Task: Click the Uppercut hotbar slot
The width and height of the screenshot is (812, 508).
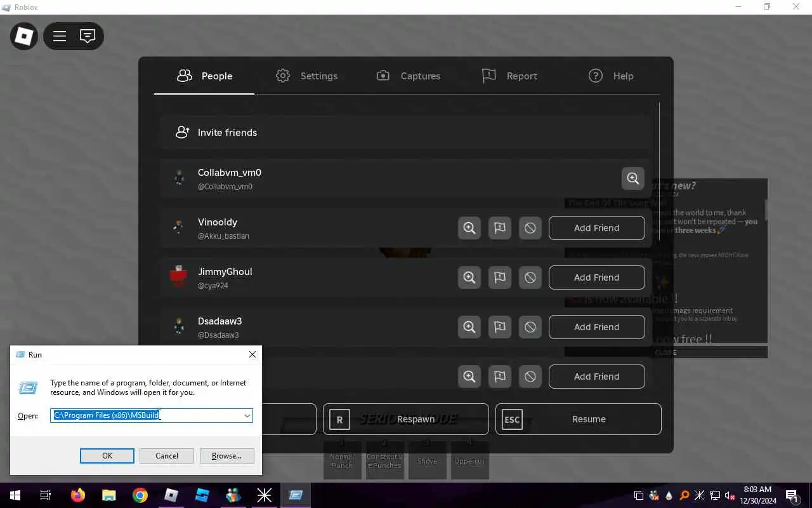Action: 469,460
